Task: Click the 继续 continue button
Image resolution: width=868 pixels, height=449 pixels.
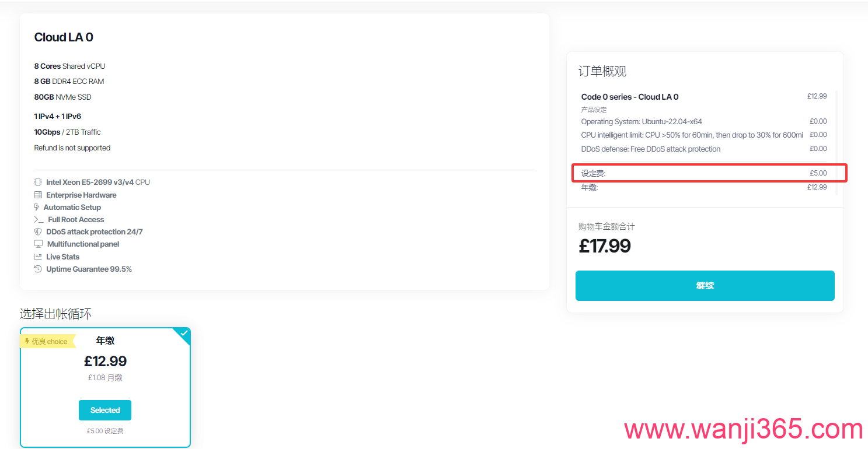Action: click(x=705, y=286)
